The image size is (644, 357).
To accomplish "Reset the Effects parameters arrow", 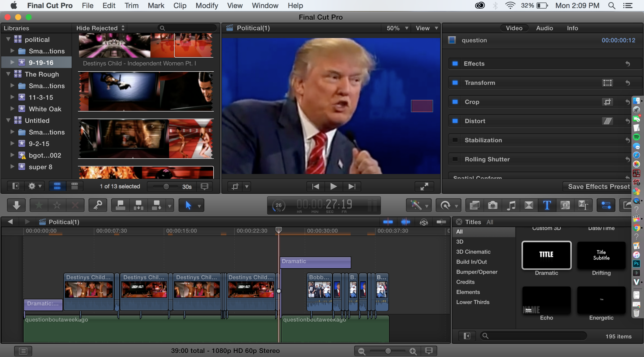I will pos(628,64).
